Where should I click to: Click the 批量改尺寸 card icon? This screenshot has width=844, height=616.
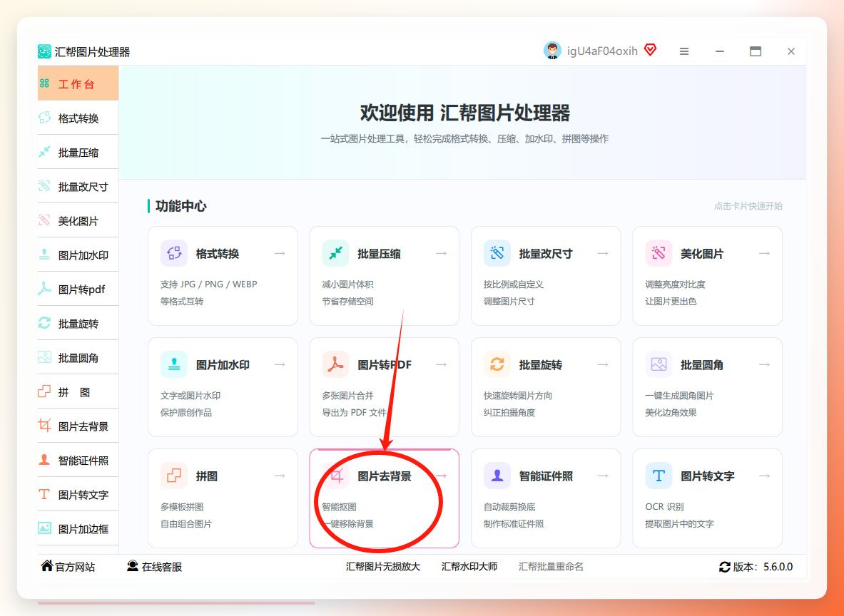(497, 253)
